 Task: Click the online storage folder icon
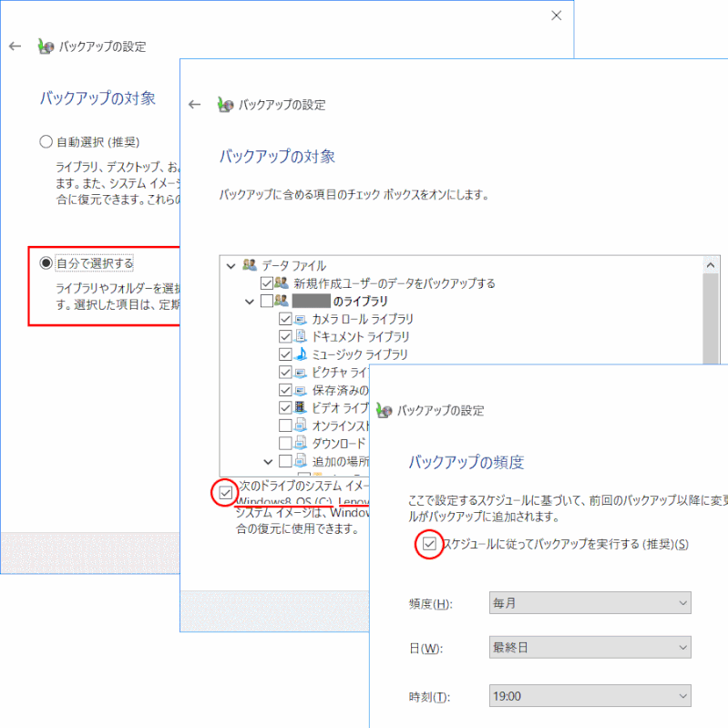click(x=301, y=425)
